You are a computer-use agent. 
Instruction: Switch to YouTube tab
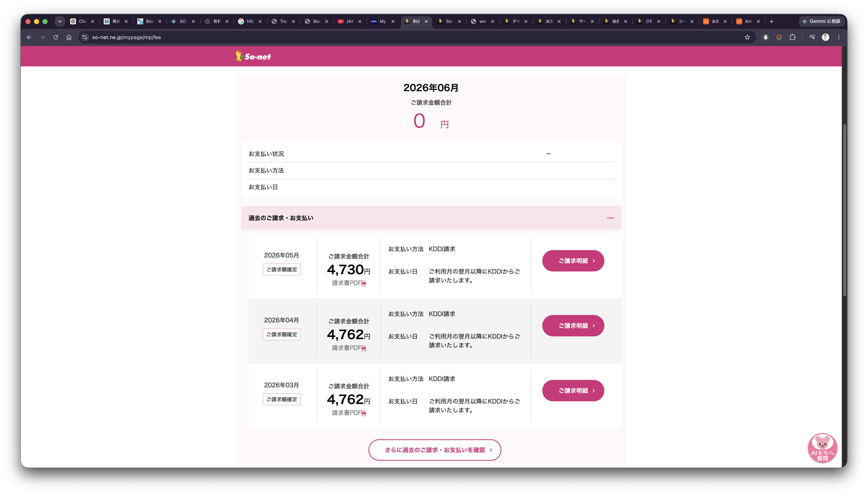click(346, 21)
